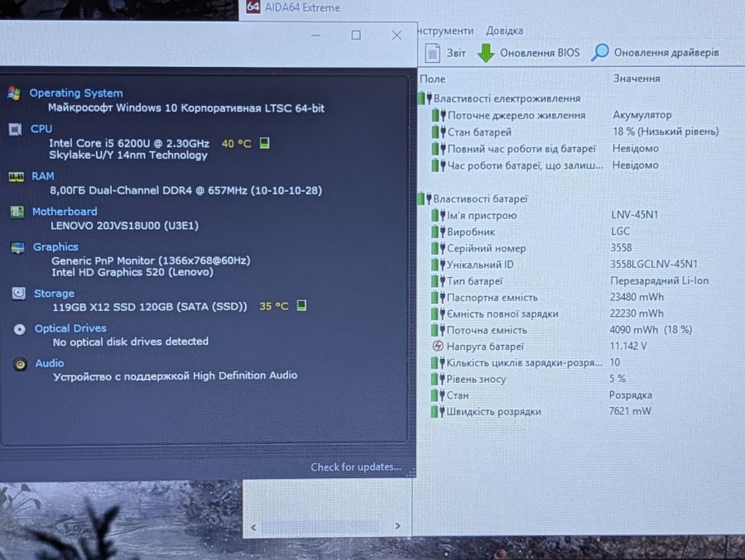Click the Звіт toolbar button
This screenshot has height=560, width=745.
(445, 53)
